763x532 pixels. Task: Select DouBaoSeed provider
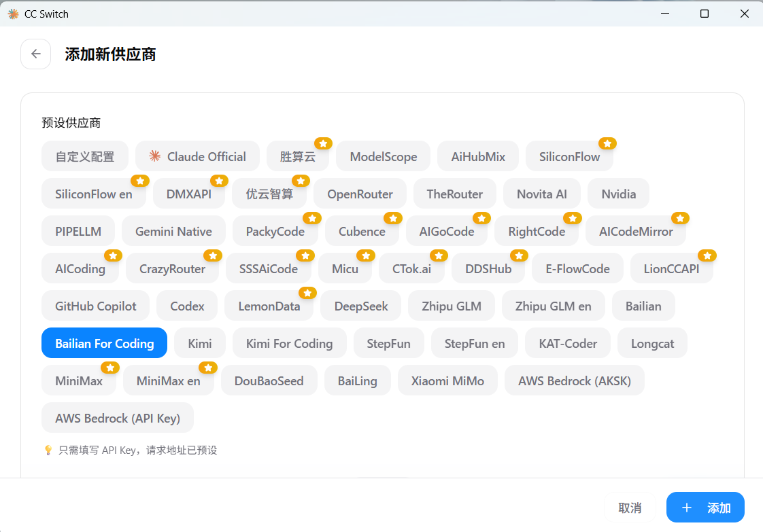(x=269, y=380)
